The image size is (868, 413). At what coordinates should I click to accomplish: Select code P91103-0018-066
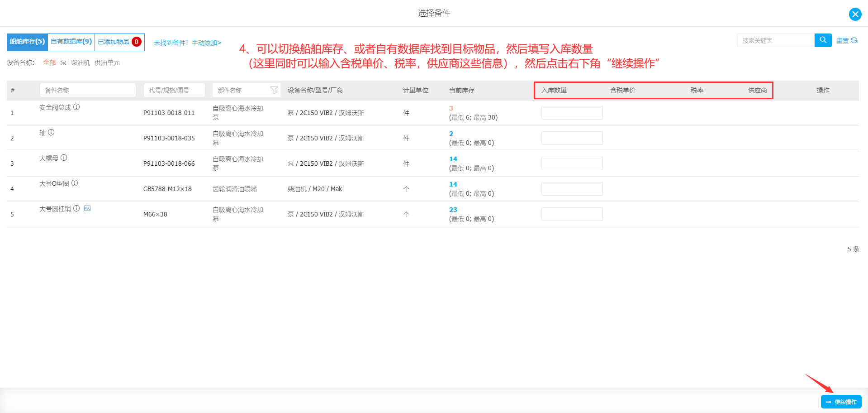click(x=169, y=163)
